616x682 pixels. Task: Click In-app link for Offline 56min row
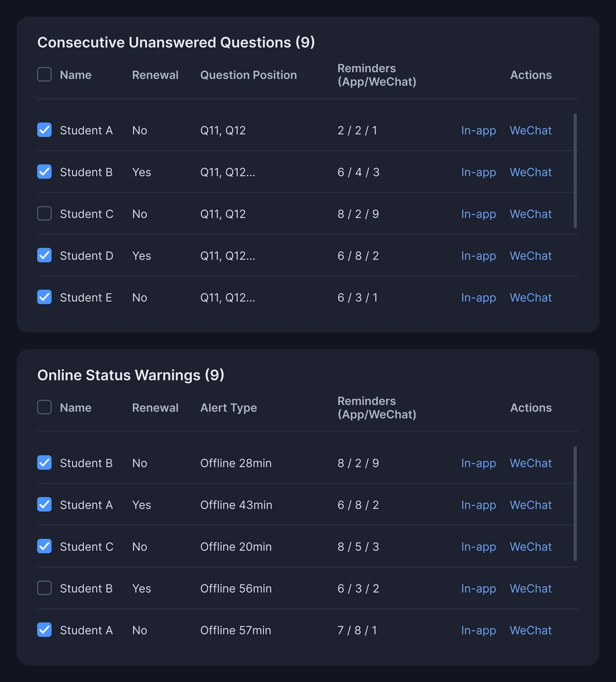[478, 588]
